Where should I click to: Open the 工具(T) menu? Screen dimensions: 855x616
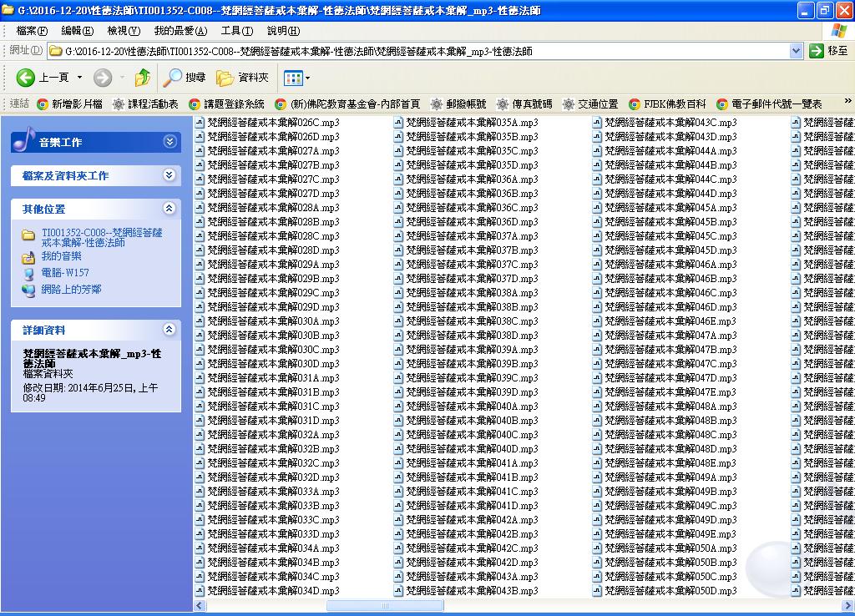pos(236,31)
